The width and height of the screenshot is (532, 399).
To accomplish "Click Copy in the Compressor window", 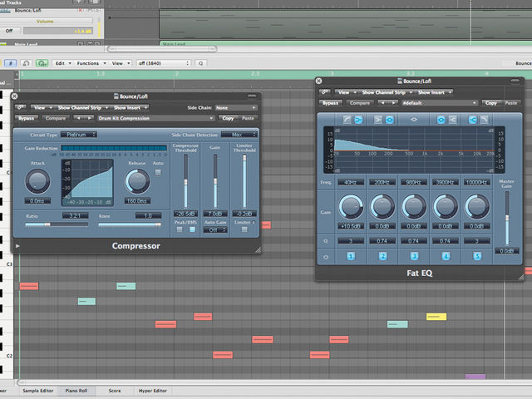I will click(228, 118).
